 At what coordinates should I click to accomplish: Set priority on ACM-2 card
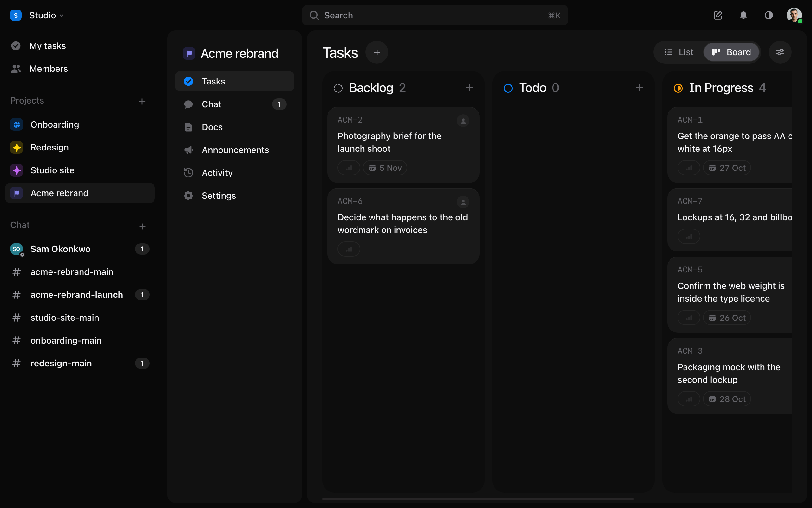coord(349,168)
